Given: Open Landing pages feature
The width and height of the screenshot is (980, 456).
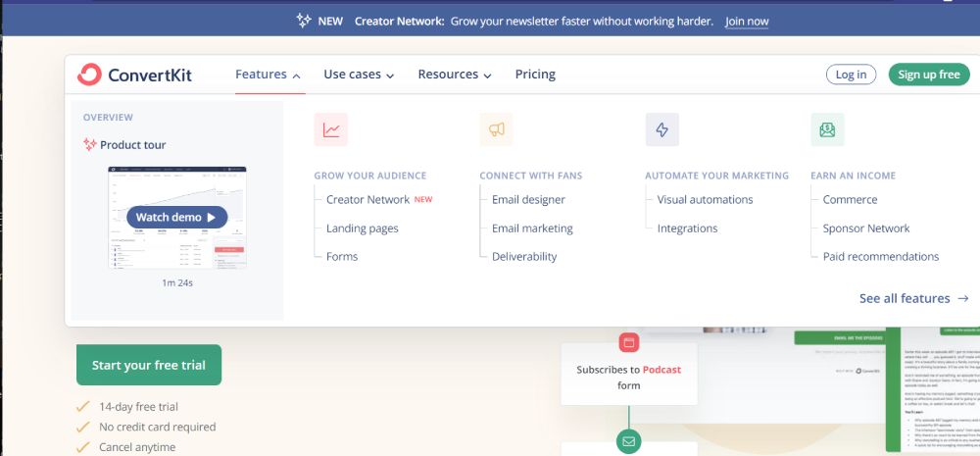Looking at the screenshot, I should [x=362, y=228].
